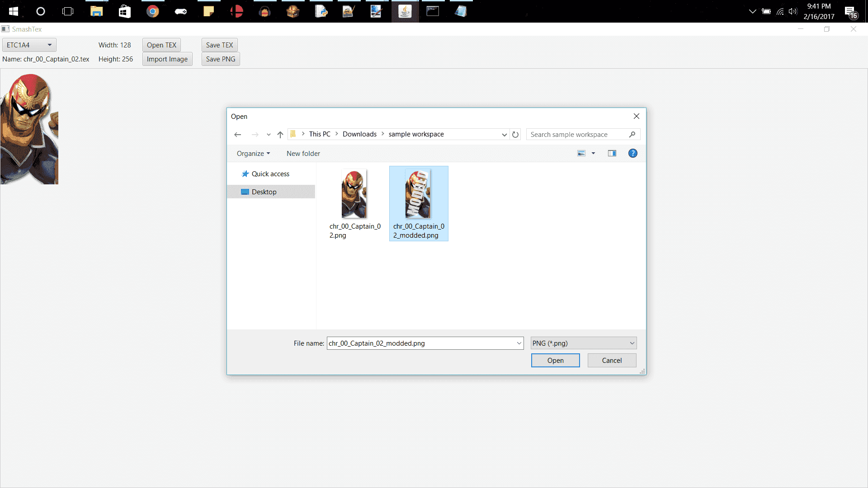Expand recent locations dropdown arrow
Screen dimensions: 868x488
pyautogui.click(x=269, y=135)
